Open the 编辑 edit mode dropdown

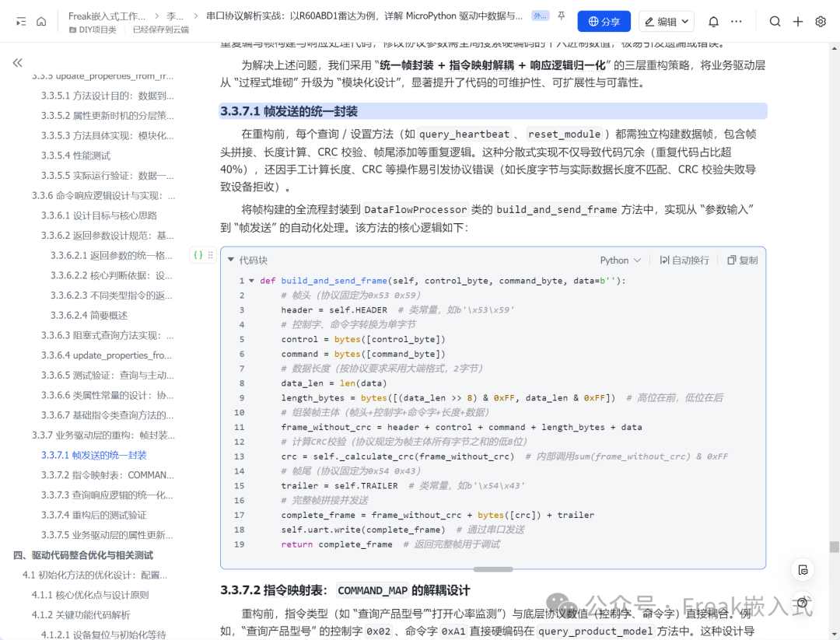click(x=667, y=22)
